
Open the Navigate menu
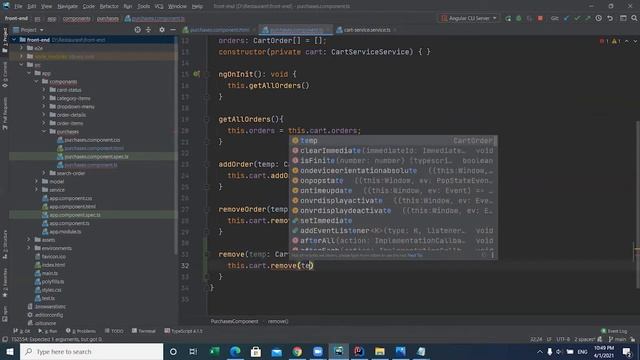pos(67,7)
